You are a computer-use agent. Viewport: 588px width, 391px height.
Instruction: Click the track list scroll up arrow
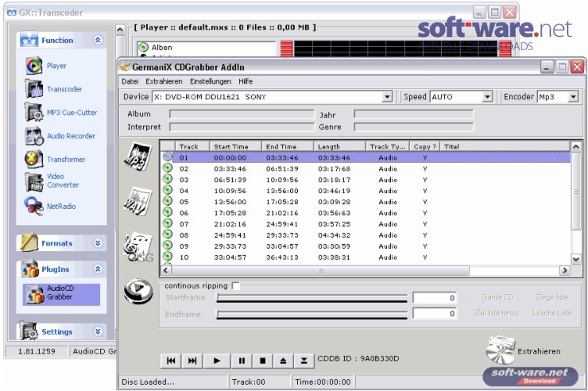[575, 146]
